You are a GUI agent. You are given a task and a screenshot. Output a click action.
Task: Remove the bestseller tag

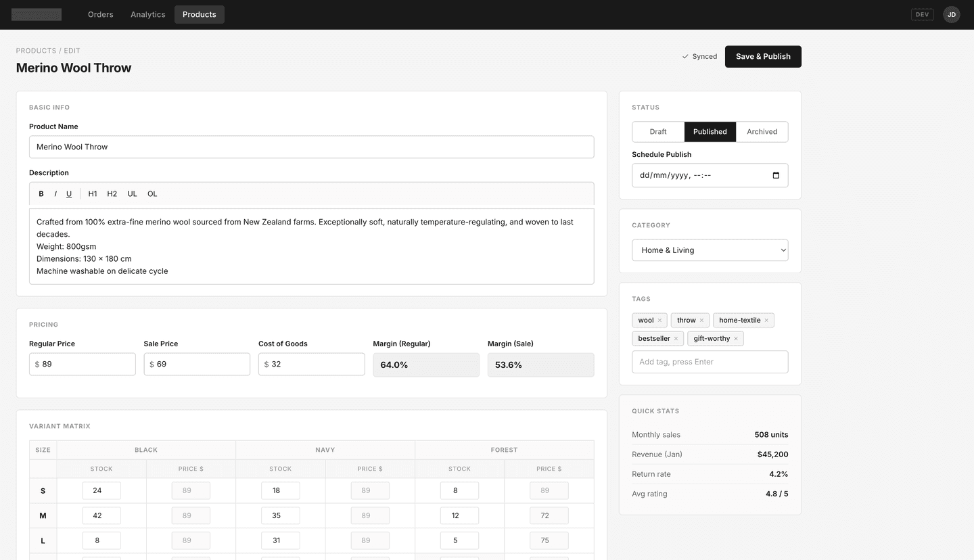tap(675, 338)
